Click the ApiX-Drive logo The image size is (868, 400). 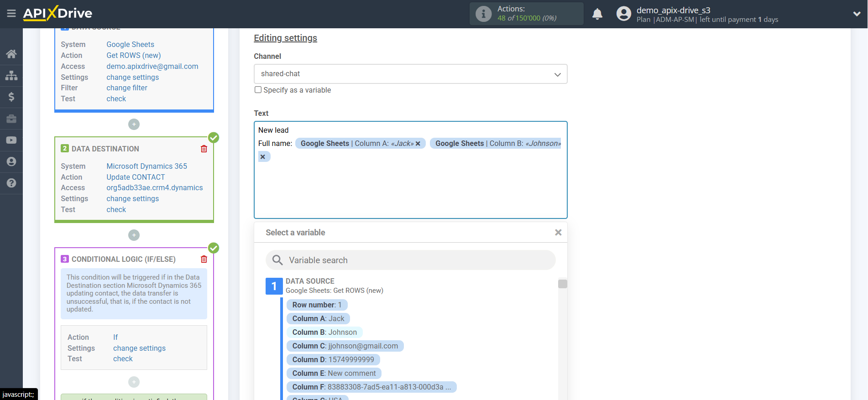coord(58,13)
